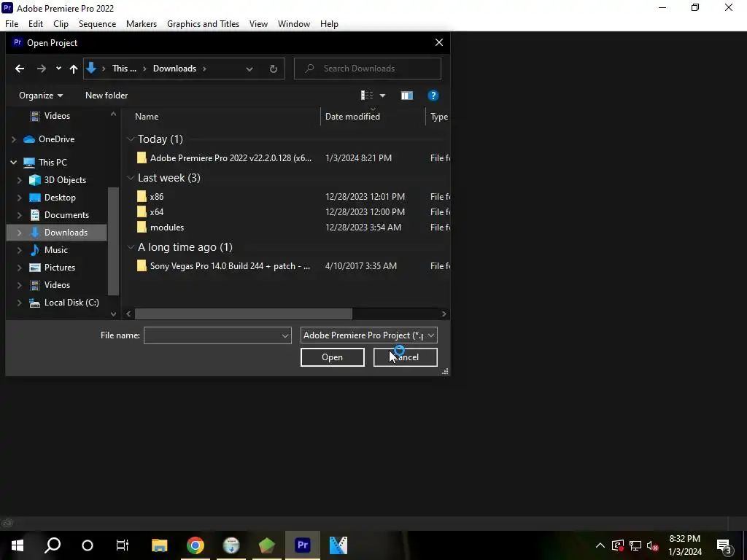Open Music in navigation pane
747x560 pixels.
(x=55, y=250)
